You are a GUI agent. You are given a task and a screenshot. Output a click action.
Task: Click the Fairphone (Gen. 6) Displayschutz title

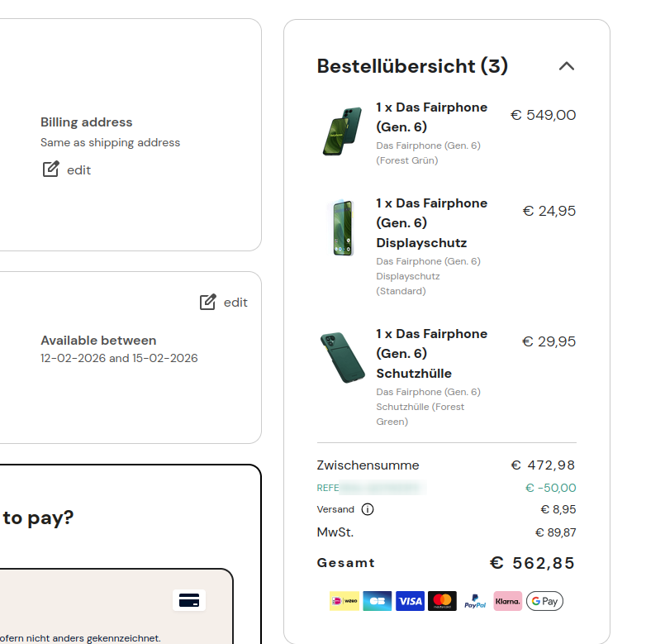pyautogui.click(x=431, y=222)
